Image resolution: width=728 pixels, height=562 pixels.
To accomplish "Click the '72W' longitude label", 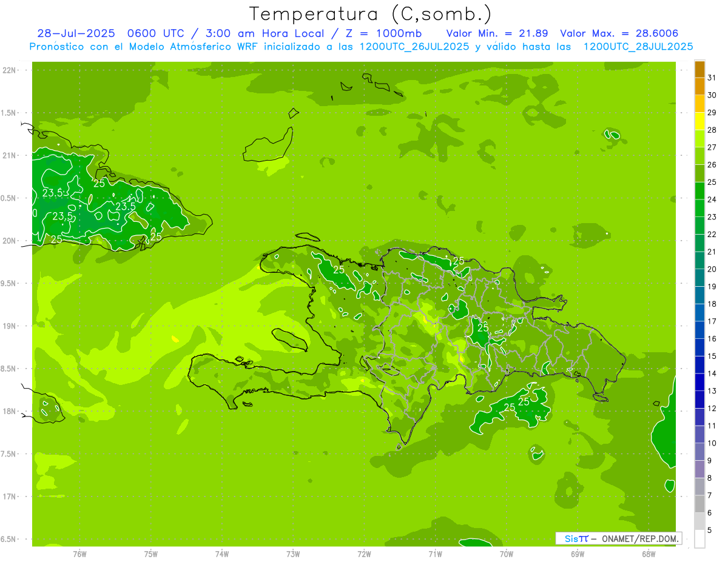I will [x=364, y=554].
